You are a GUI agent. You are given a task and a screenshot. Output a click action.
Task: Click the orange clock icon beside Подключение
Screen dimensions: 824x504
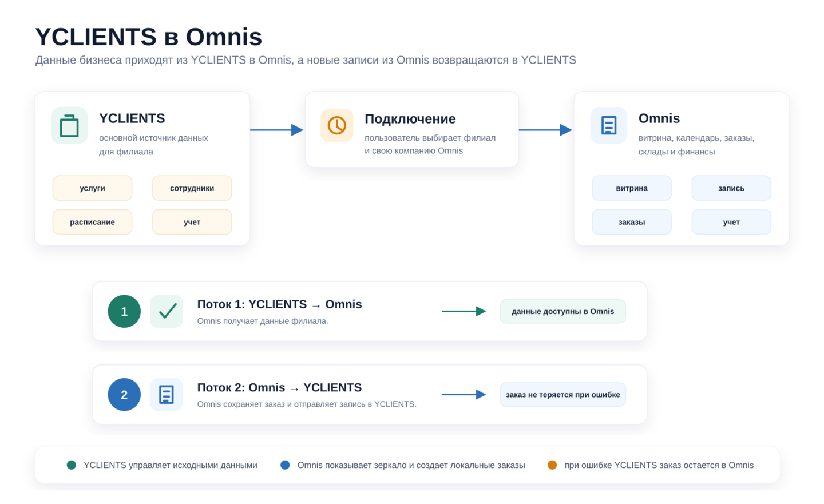coord(337,125)
